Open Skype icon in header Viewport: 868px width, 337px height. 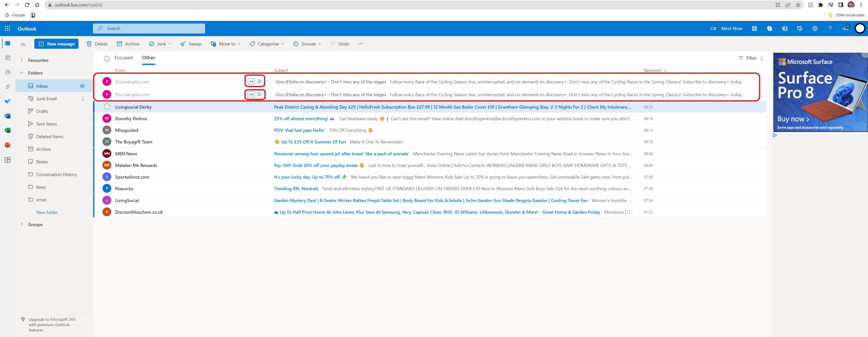pos(769,29)
